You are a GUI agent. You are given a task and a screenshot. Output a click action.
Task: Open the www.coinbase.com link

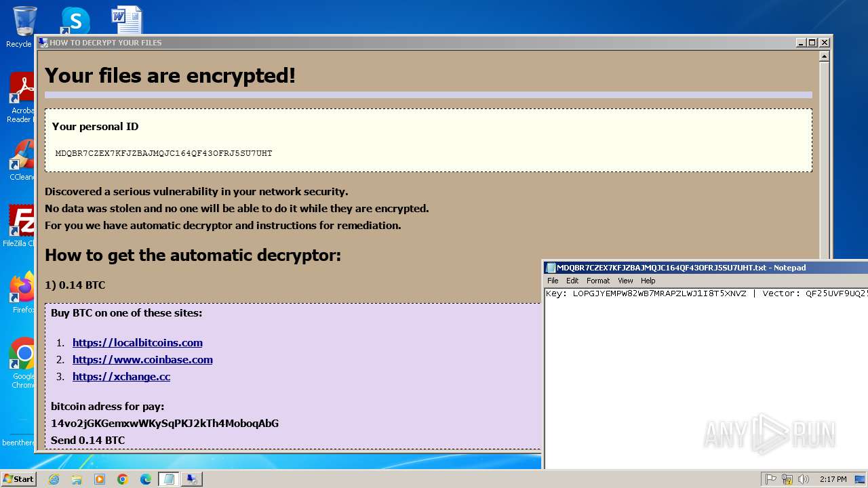click(x=142, y=360)
